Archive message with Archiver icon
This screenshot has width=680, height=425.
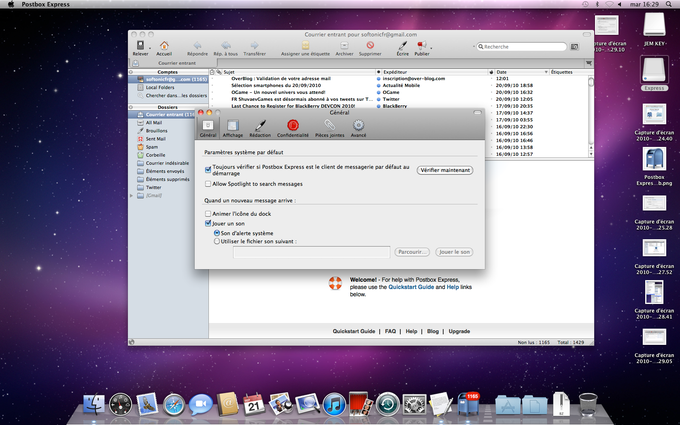pos(344,46)
